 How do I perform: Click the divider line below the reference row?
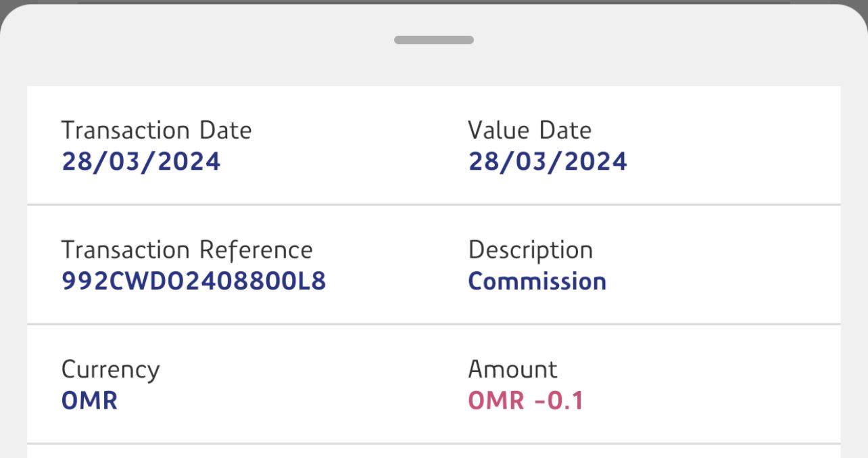(433, 324)
